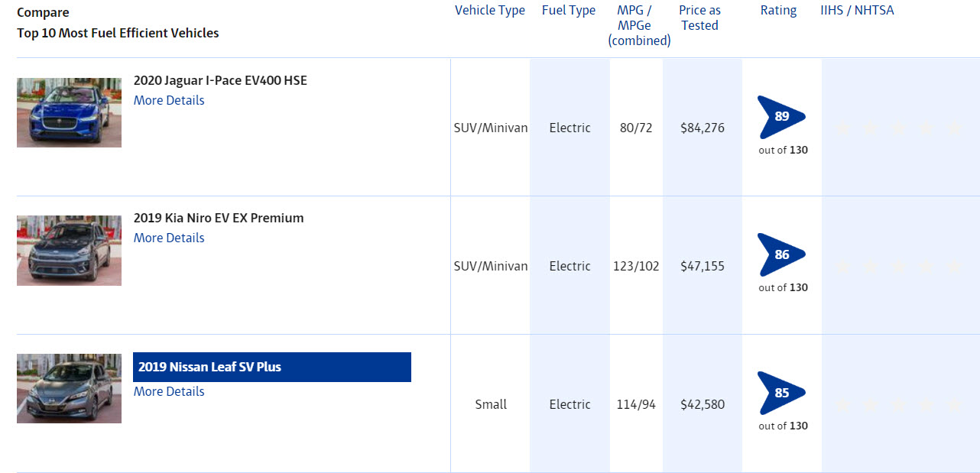The height and width of the screenshot is (473, 980).
Task: Sort by the MPG / MPGe combined header
Action: [639, 25]
